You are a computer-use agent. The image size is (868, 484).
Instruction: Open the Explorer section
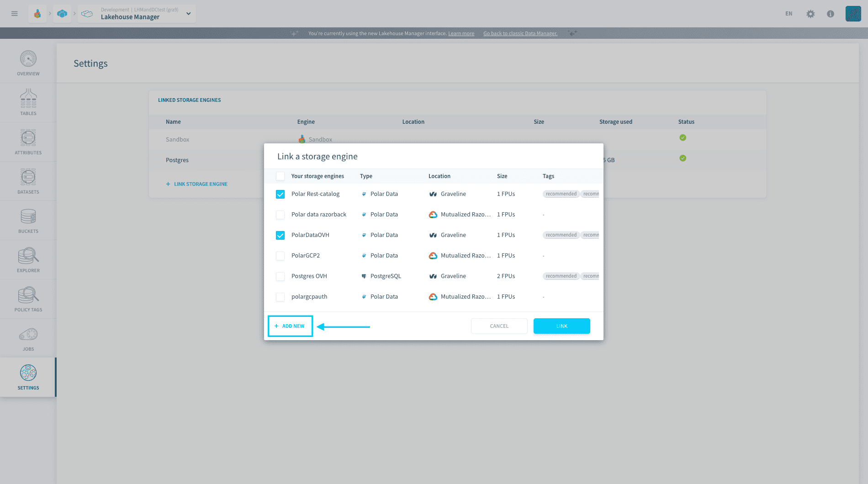pos(28,259)
